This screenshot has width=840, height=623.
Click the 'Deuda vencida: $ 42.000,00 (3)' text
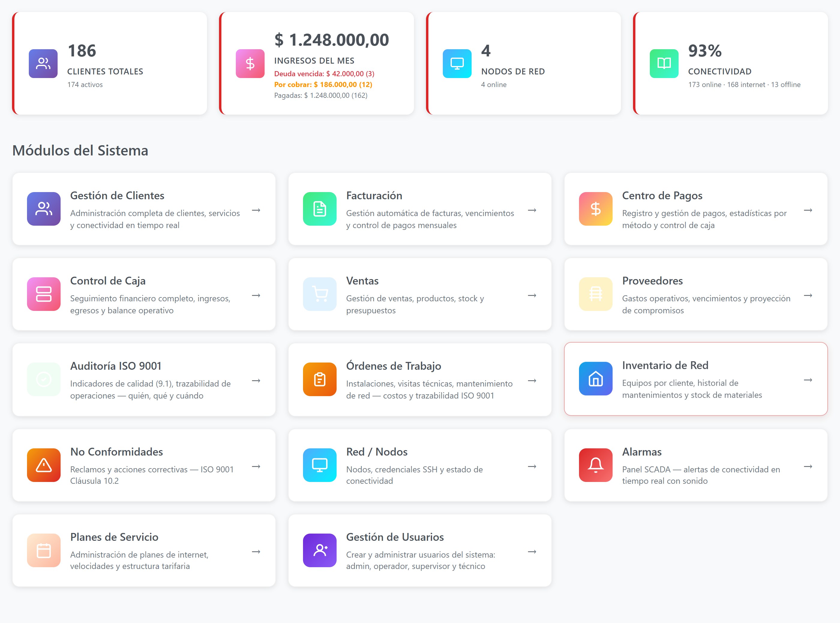[324, 74]
